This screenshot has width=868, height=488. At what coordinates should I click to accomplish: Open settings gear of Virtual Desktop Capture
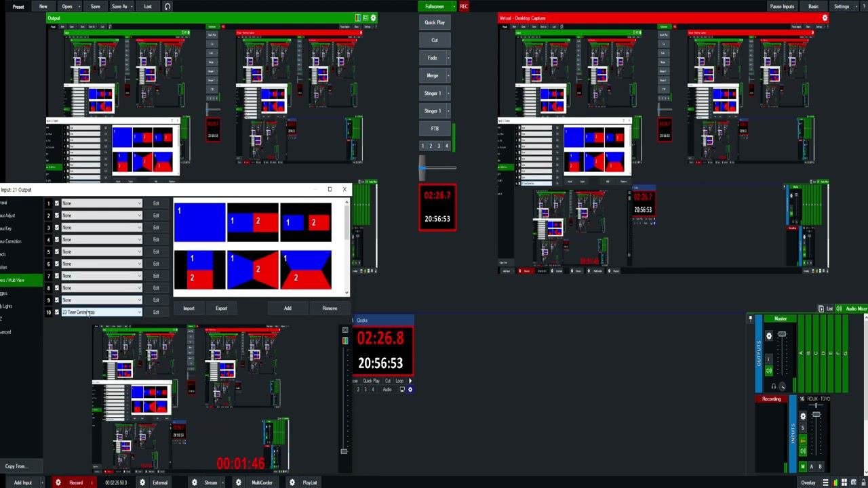[825, 18]
